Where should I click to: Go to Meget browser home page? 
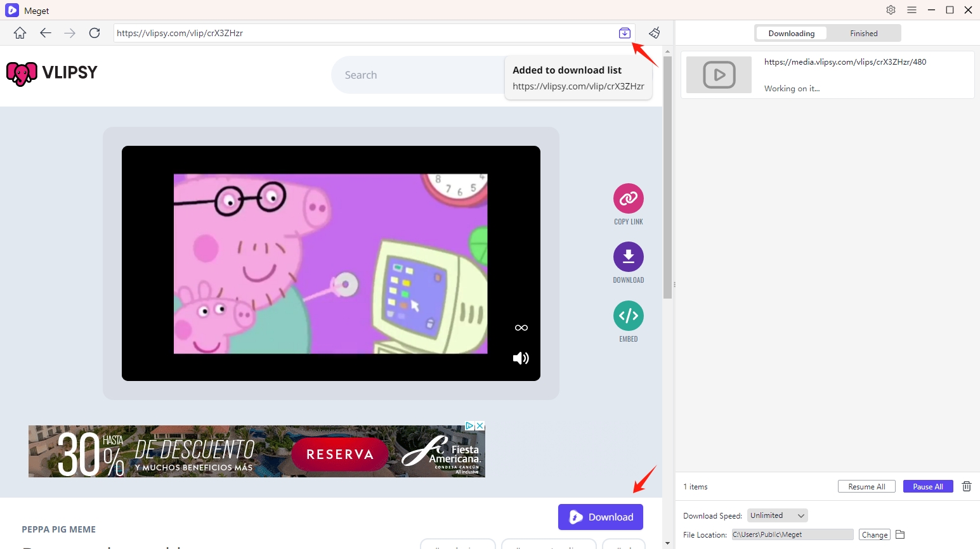coord(20,33)
